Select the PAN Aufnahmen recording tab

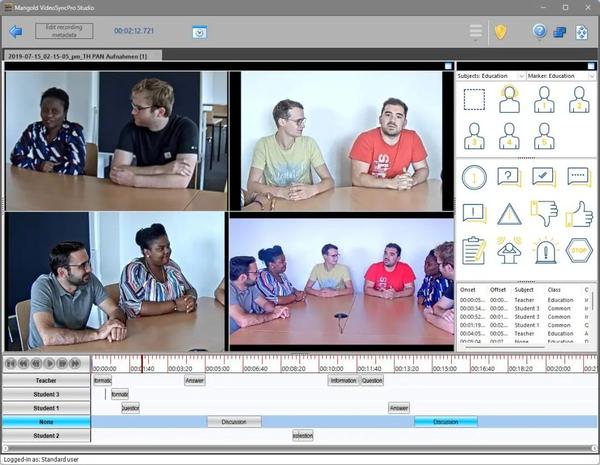click(80, 56)
